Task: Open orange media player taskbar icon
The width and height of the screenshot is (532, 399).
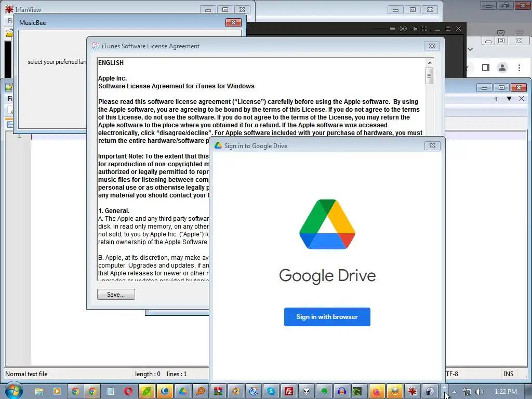Action: click(57, 392)
